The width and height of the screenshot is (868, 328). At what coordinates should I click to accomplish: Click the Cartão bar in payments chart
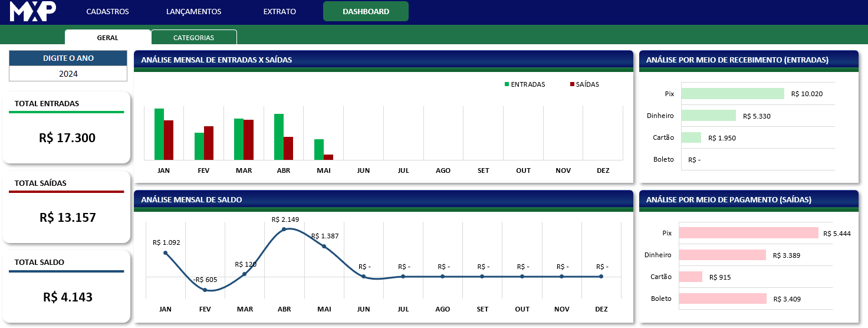[x=691, y=277]
